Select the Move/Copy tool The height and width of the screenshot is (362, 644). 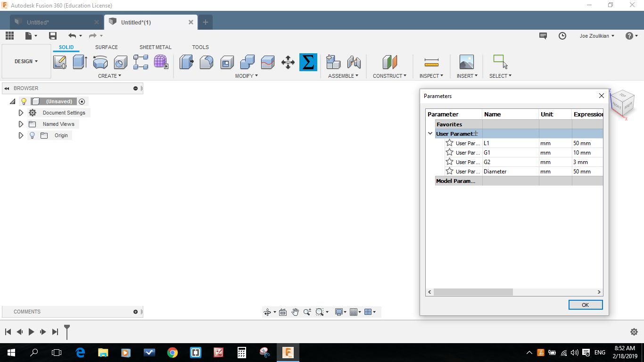click(288, 62)
